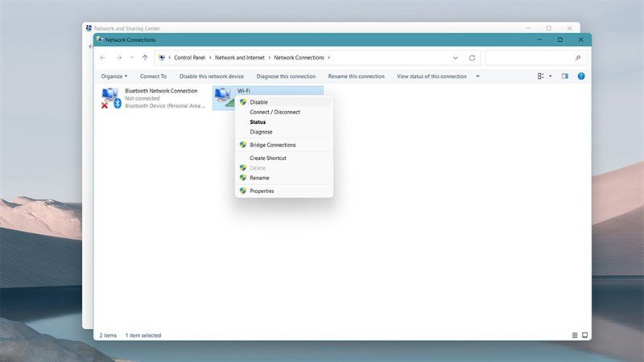Click the Wi-Fi adapter icon

coord(222,97)
